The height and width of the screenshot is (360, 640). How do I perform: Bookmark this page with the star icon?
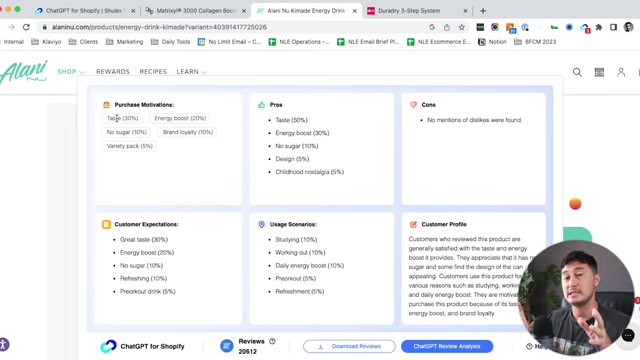point(462,27)
